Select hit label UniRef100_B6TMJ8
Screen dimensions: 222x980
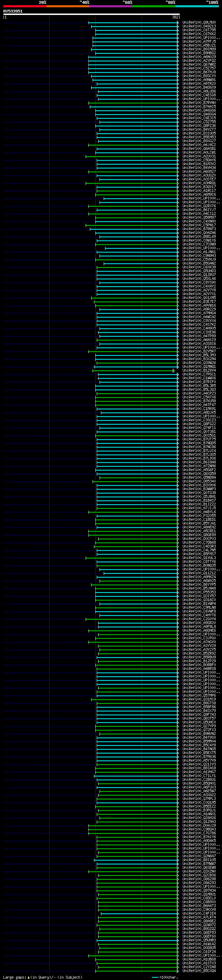199,72
